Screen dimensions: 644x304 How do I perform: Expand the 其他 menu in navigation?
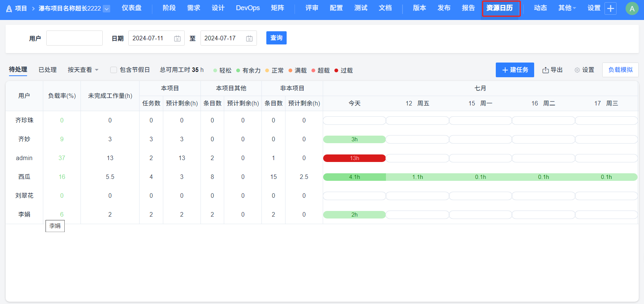click(567, 8)
